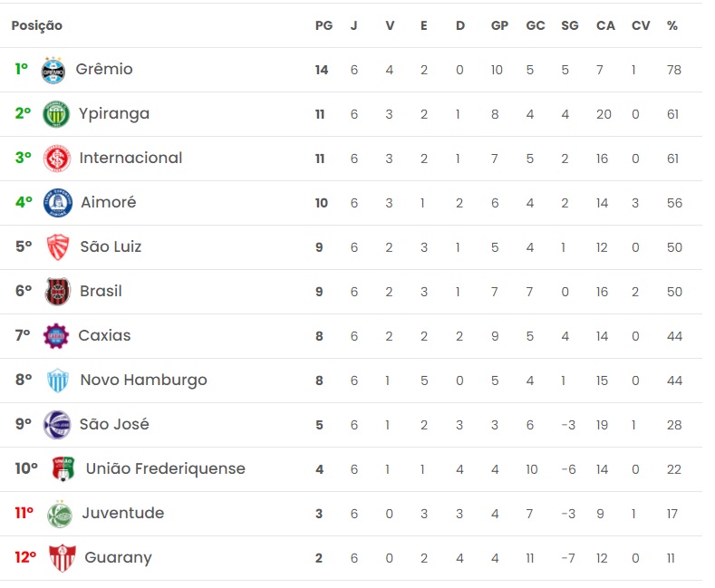Click the Internacional club crest icon

(x=57, y=159)
